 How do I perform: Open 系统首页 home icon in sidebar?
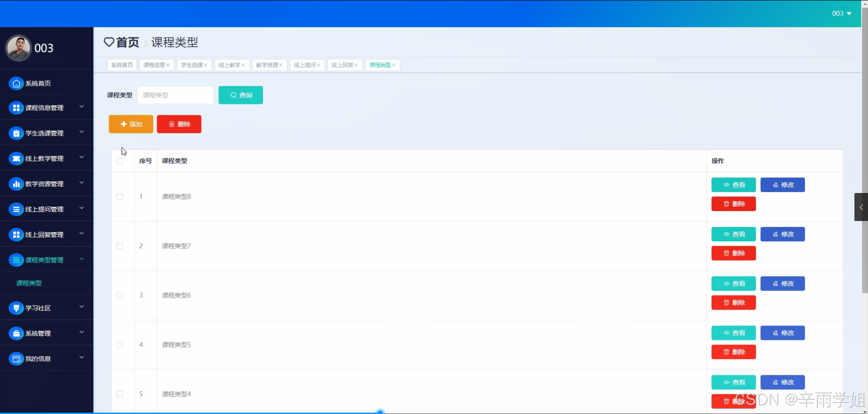pos(16,83)
